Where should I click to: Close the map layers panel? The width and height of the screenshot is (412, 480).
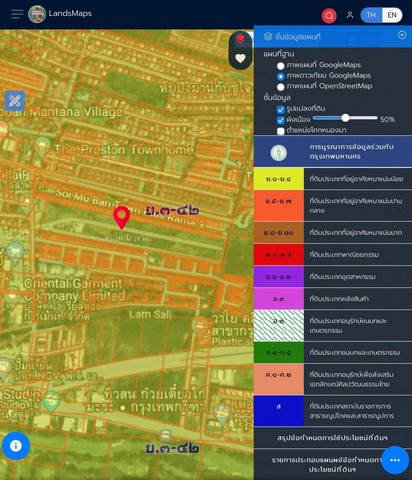coord(402,35)
